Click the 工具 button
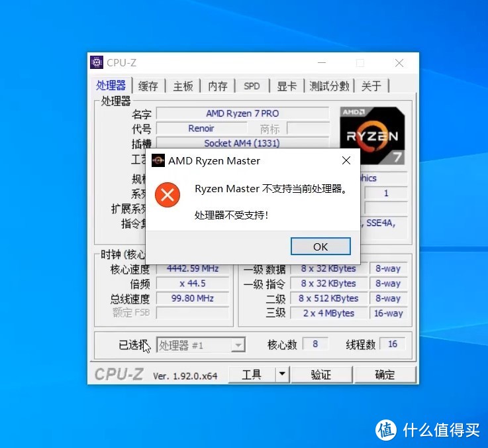The image size is (488, 448). click(x=252, y=374)
